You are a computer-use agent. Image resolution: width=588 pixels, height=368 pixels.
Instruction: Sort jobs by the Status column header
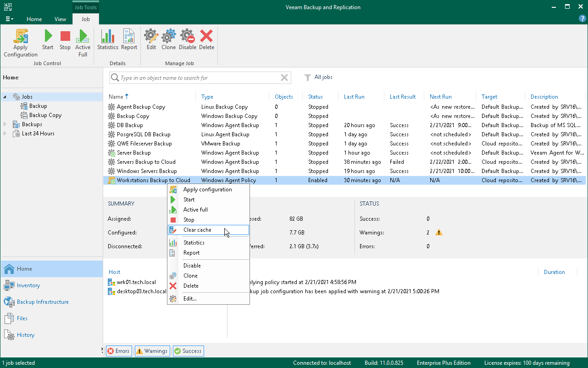[x=316, y=97]
